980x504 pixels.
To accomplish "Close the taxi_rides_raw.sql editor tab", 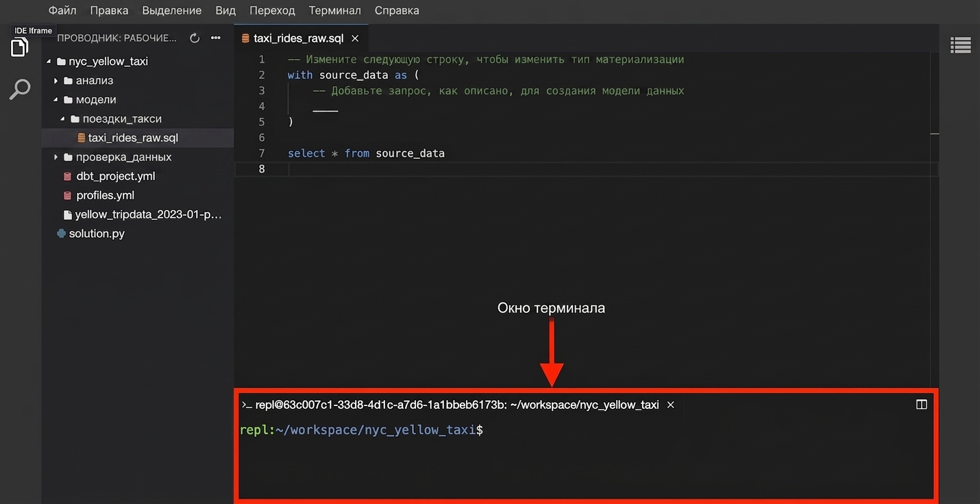I will tap(355, 38).
